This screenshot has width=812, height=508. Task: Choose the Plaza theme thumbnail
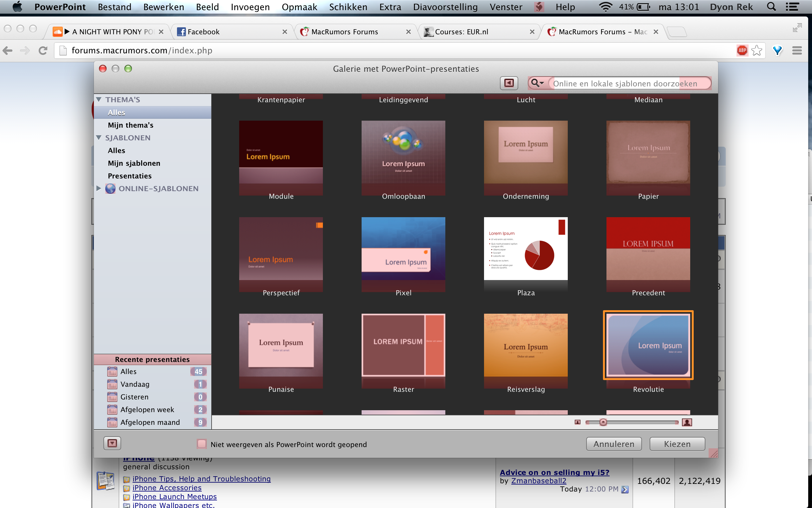pos(526,249)
